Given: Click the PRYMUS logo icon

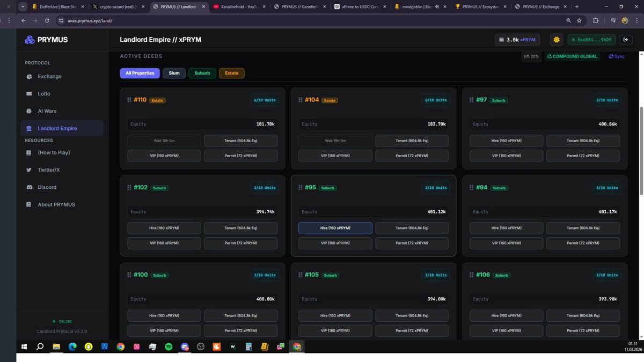Looking at the screenshot, I should tap(29, 40).
